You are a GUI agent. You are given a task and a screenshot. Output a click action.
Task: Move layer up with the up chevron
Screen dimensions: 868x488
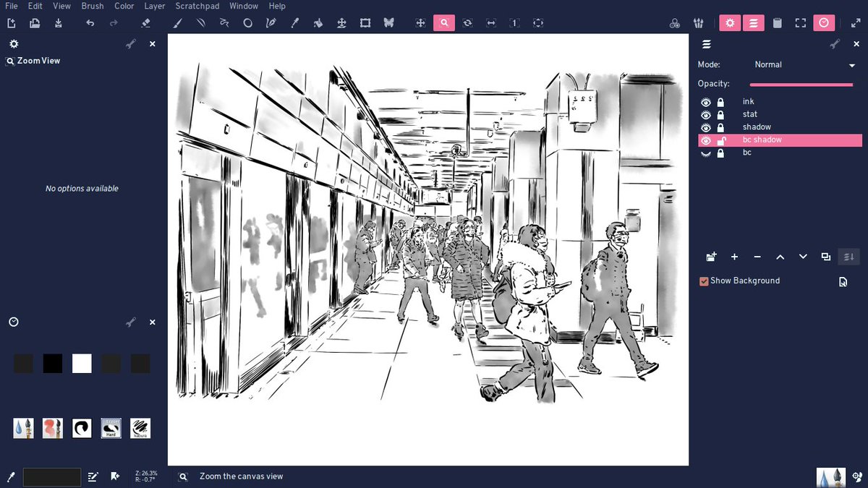click(x=780, y=257)
